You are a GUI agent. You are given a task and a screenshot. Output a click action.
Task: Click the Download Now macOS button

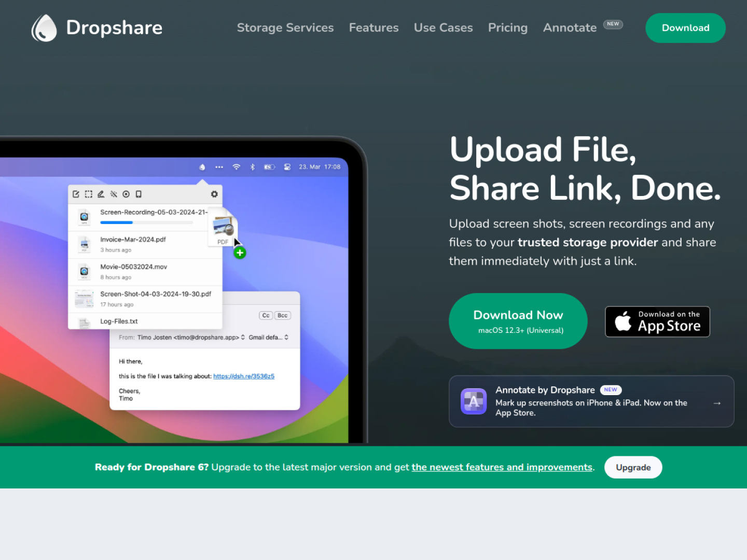pos(518,321)
